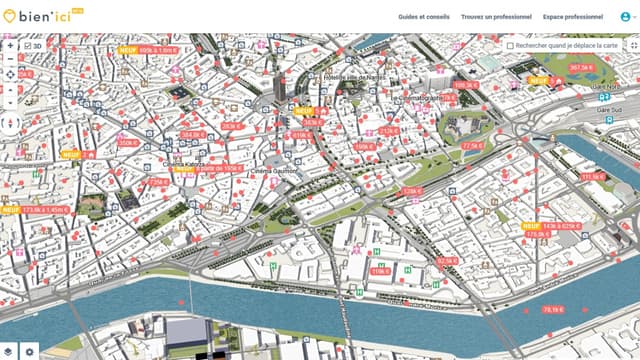The image size is (640, 360).
Task: Open Guides et conseils
Action: (424, 17)
